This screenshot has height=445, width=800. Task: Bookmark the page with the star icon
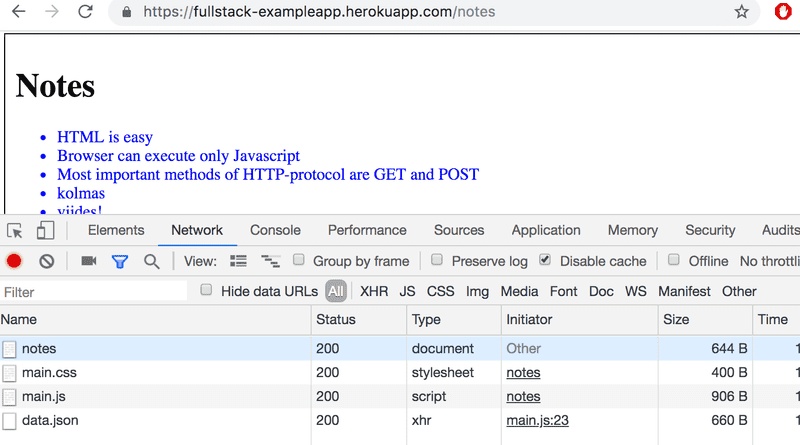[741, 11]
